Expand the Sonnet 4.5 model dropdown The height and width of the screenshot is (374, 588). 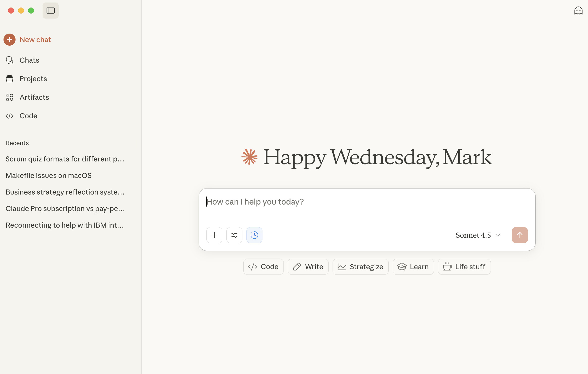coord(478,235)
